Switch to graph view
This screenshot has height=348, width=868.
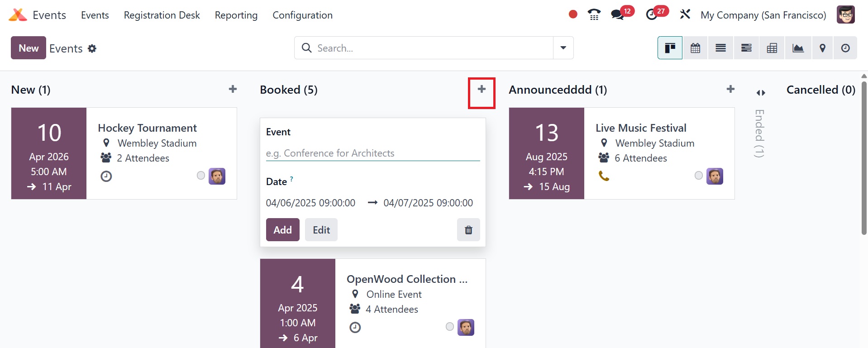click(798, 48)
